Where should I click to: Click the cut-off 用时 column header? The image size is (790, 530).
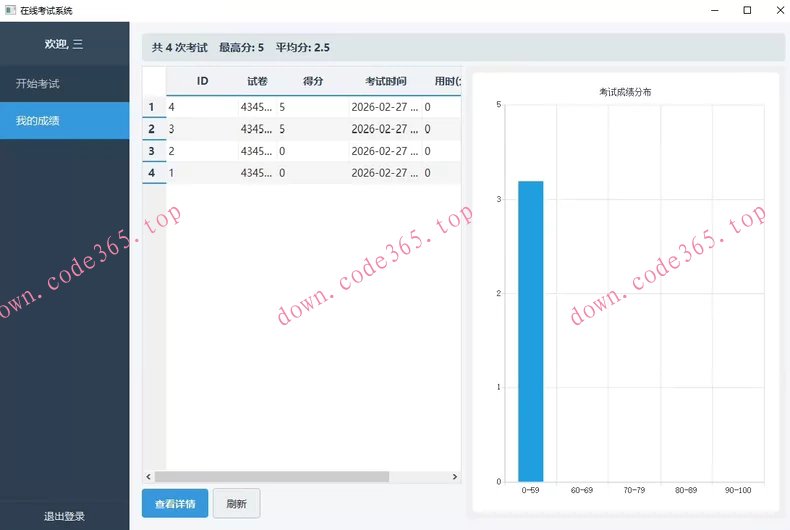[442, 81]
